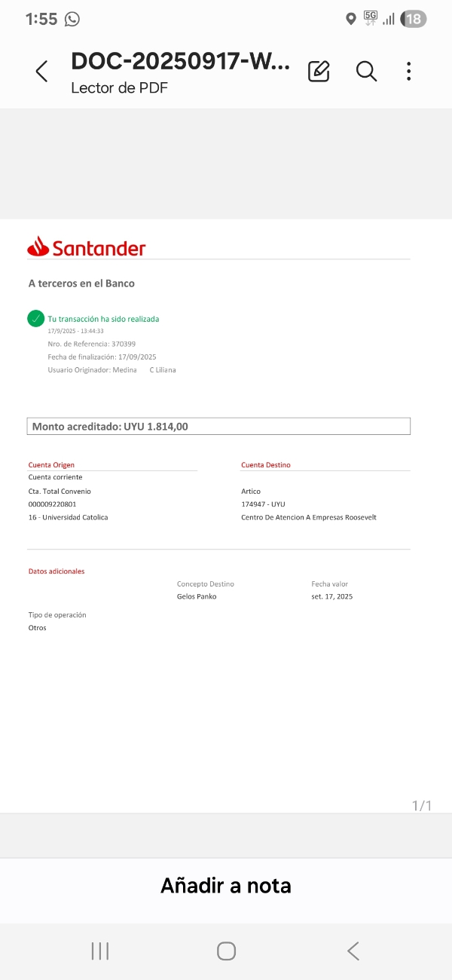
Task: Tap the Cuenta Destino heading
Action: coord(265,465)
